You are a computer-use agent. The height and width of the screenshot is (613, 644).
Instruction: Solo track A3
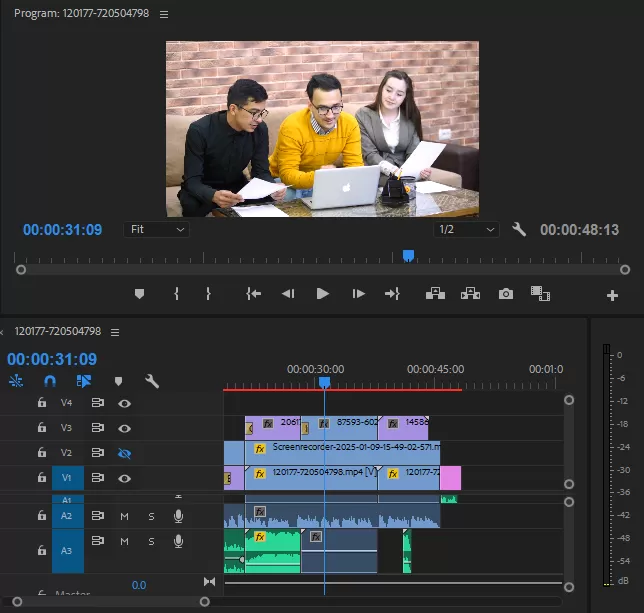[152, 542]
